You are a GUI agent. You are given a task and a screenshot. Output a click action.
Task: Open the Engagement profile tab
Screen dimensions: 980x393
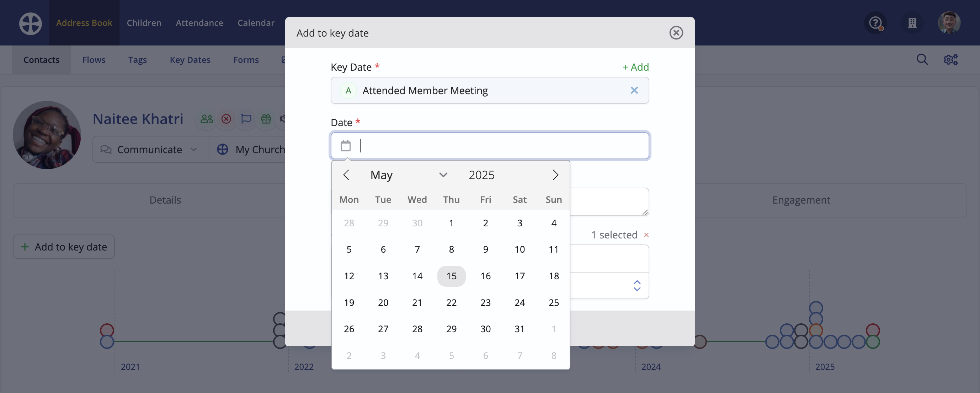[801, 200]
